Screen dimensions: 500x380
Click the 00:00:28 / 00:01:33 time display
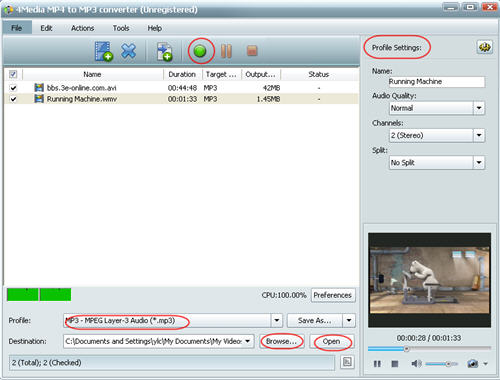[429, 338]
